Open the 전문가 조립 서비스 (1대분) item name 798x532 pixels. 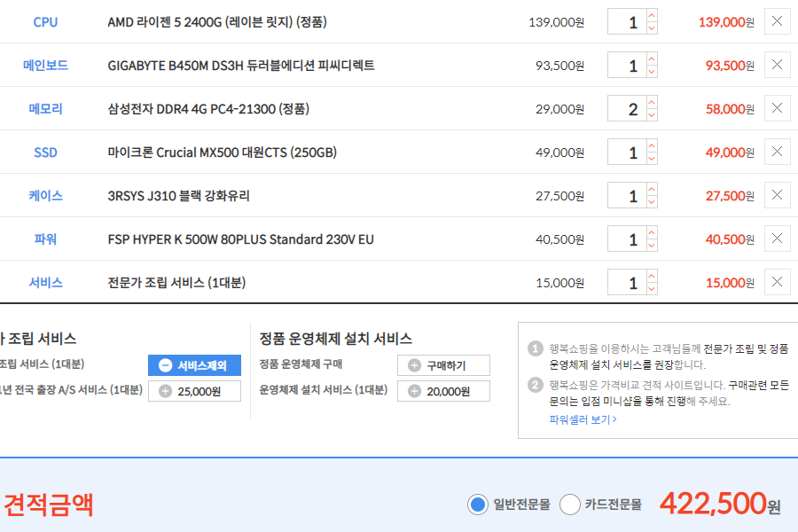(176, 283)
